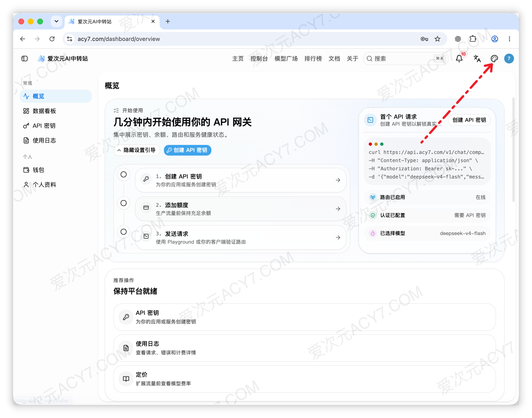Toggle step 1 创建 API 密钥 circle
The height and width of the screenshot is (418, 532).
[x=124, y=174]
